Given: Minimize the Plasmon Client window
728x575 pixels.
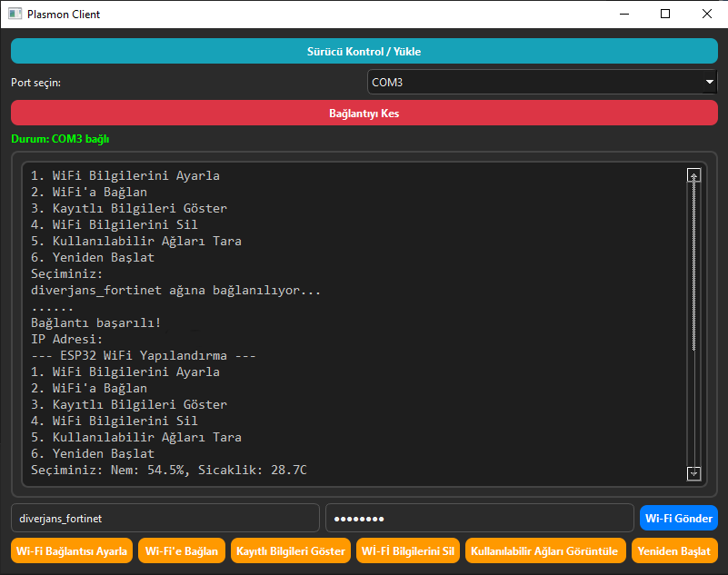Looking at the screenshot, I should click(x=623, y=15).
